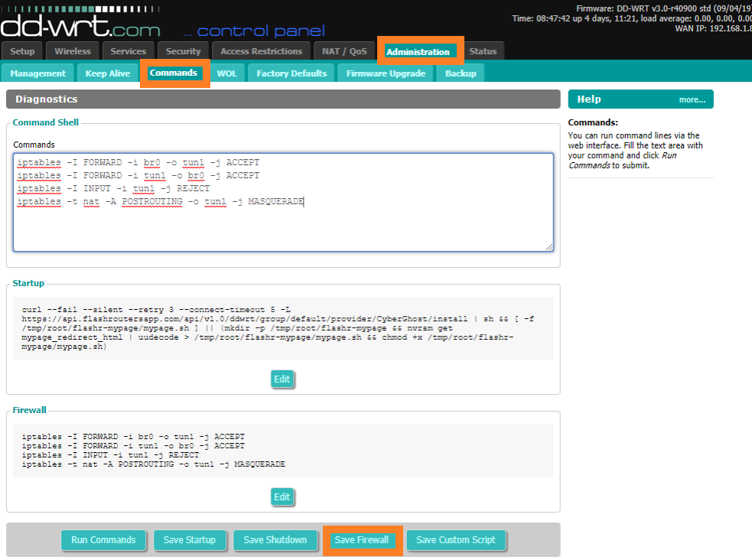The width and height of the screenshot is (752, 560).
Task: Open the WOL sub-tab
Action: point(227,73)
